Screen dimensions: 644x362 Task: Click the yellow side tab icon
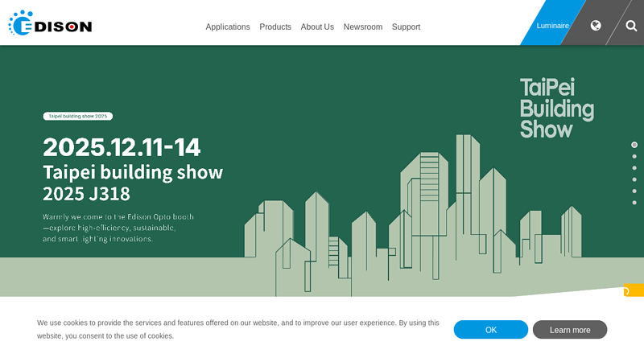click(634, 290)
